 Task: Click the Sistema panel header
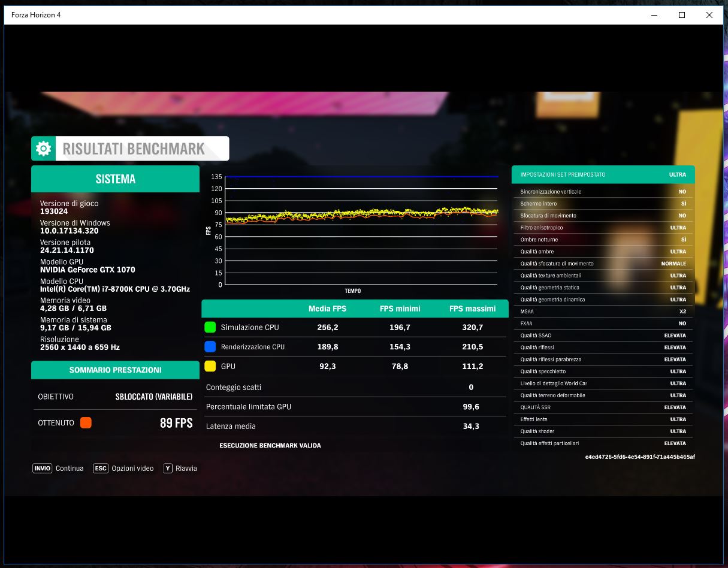[x=115, y=179]
